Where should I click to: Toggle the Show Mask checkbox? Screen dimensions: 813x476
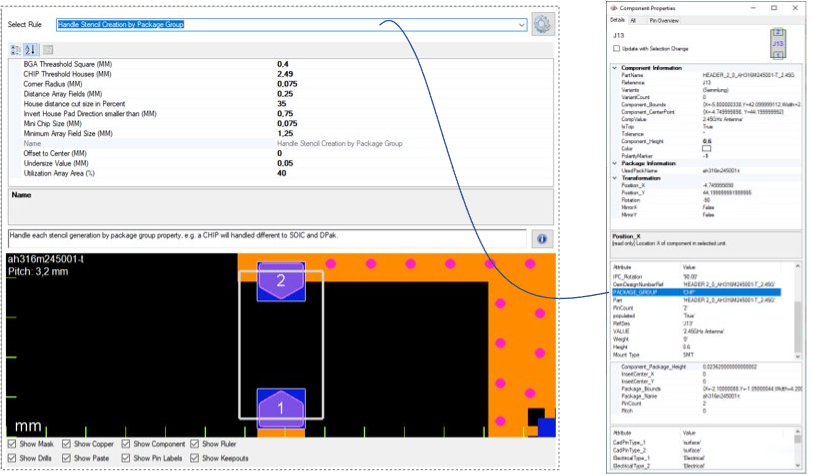(x=12, y=444)
